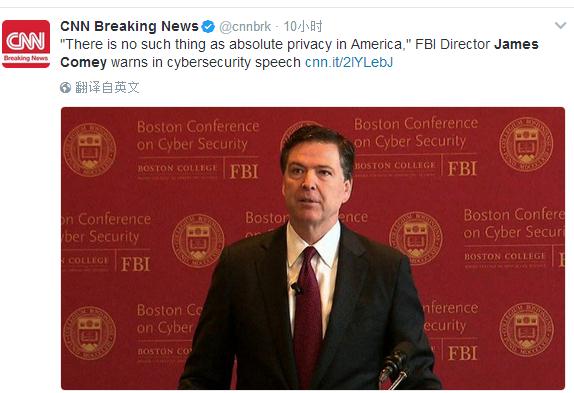
Task: Click the lapel microphone on the shirt
Action: [297, 288]
